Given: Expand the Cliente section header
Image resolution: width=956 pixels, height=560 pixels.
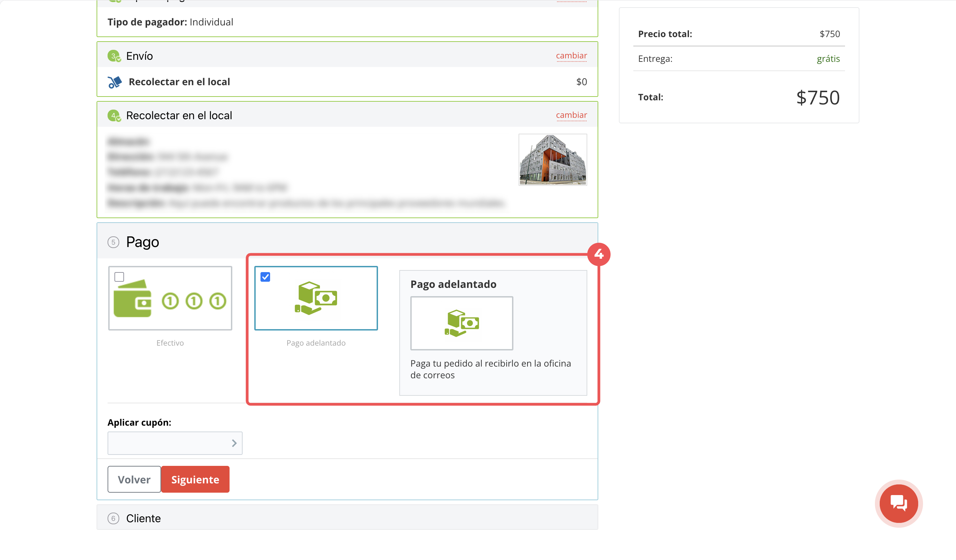Looking at the screenshot, I should point(347,518).
